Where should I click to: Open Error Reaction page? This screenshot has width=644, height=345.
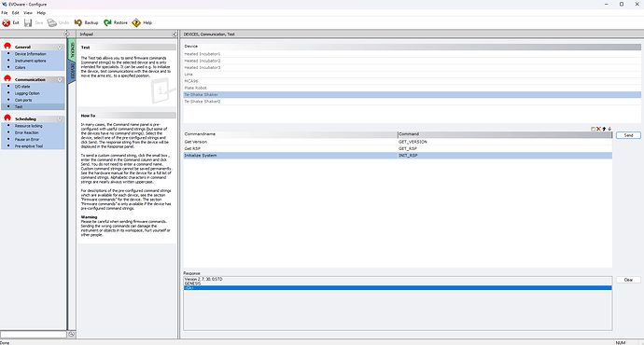tap(27, 133)
